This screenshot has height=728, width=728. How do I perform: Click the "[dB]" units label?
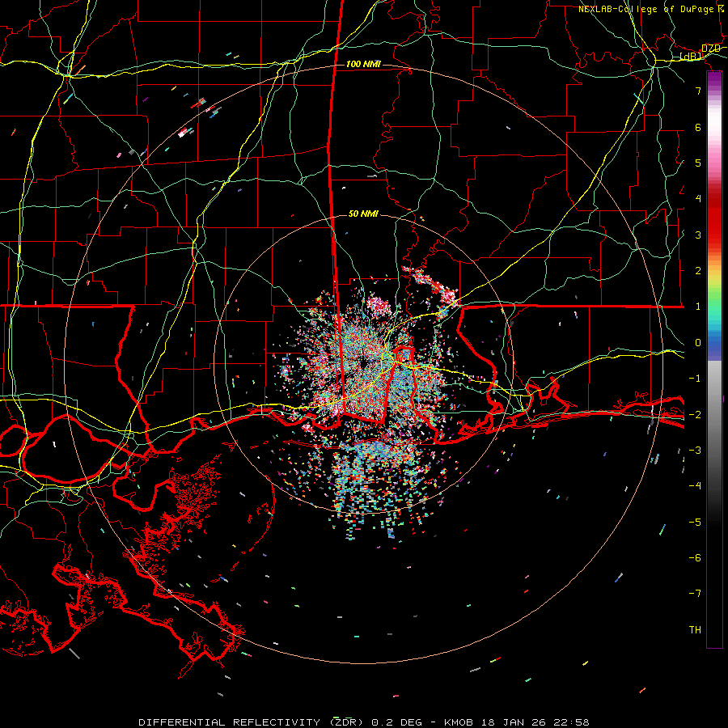tap(691, 57)
